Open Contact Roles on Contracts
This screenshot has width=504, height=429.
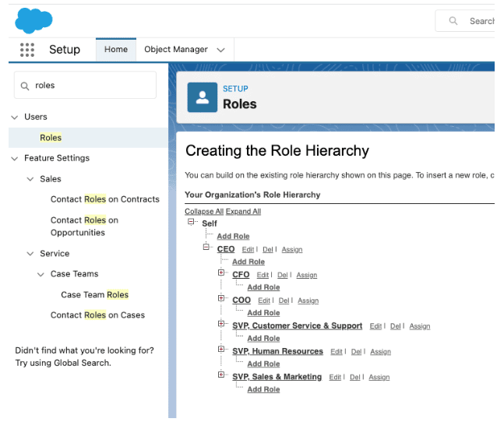(x=105, y=199)
